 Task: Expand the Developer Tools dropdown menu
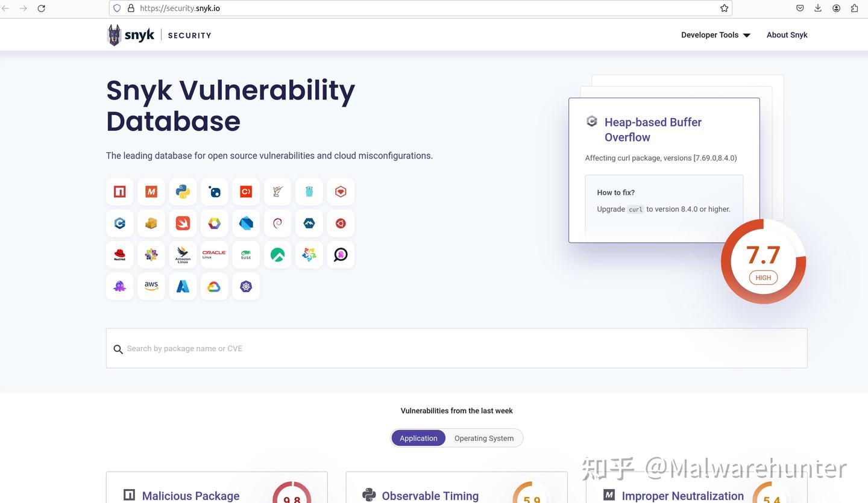(x=715, y=35)
